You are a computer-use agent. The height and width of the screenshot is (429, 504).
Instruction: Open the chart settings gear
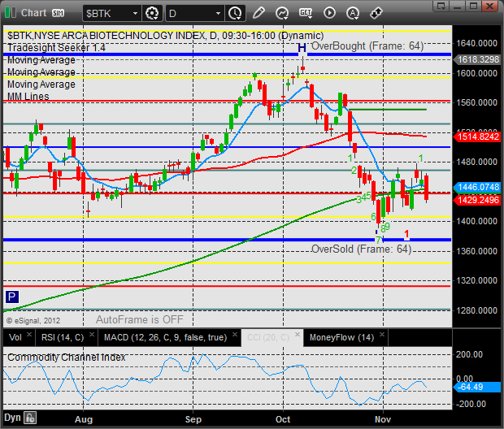pyautogui.click(x=152, y=14)
